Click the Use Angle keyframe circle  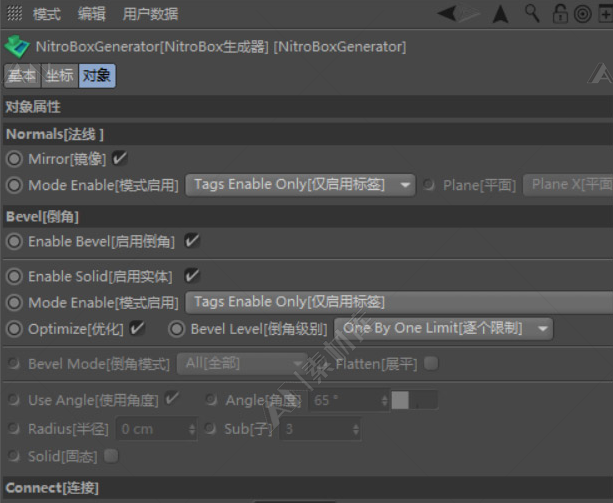[14, 399]
